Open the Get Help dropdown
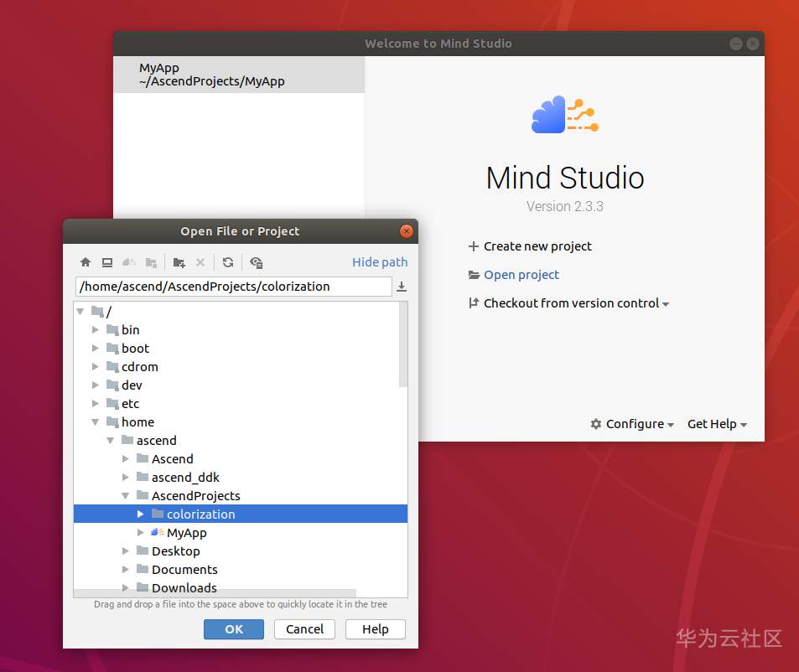799x672 pixels. tap(717, 424)
